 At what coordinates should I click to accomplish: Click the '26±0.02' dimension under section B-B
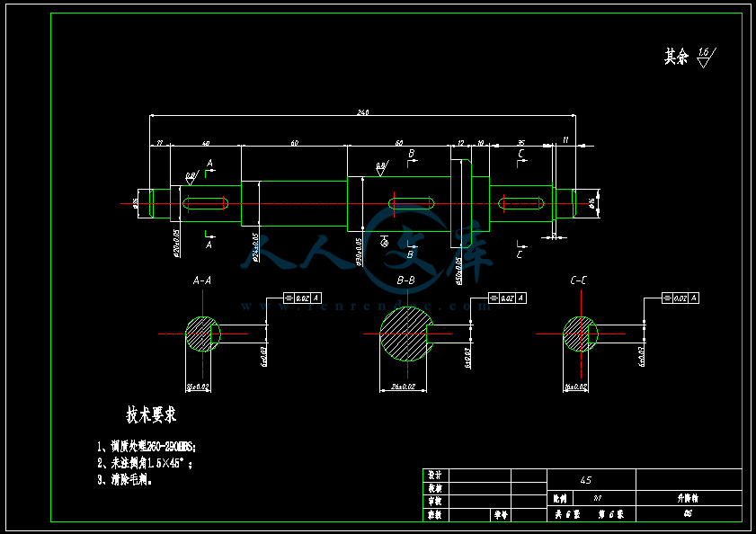tap(403, 387)
